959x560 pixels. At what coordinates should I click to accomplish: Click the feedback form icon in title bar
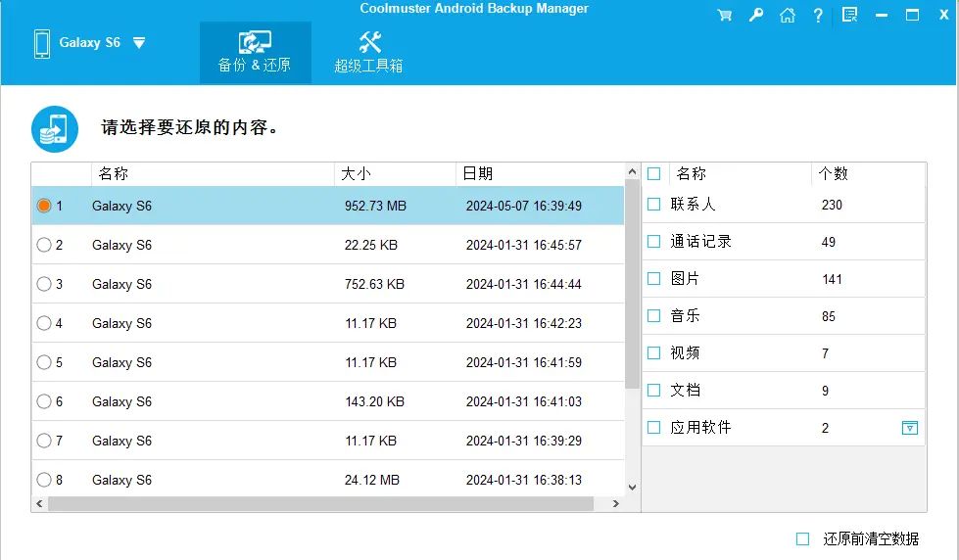pyautogui.click(x=849, y=15)
